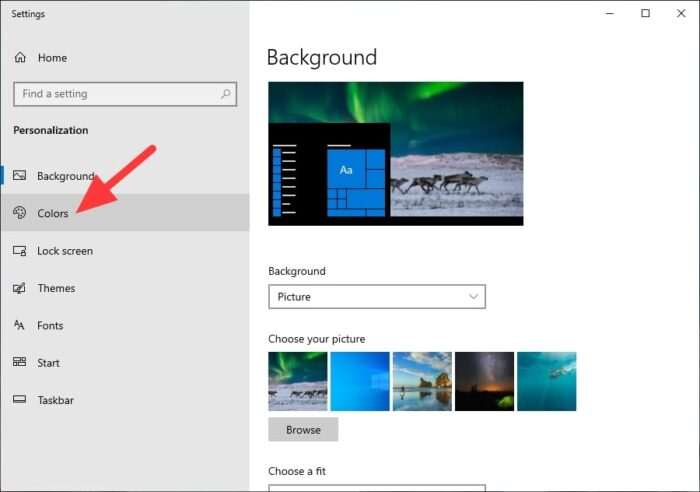Click the Choose your picture label
The width and height of the screenshot is (700, 492).
(317, 339)
